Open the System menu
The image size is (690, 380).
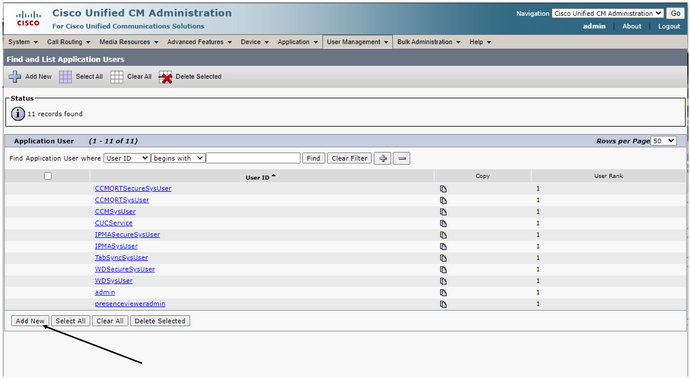tap(23, 42)
